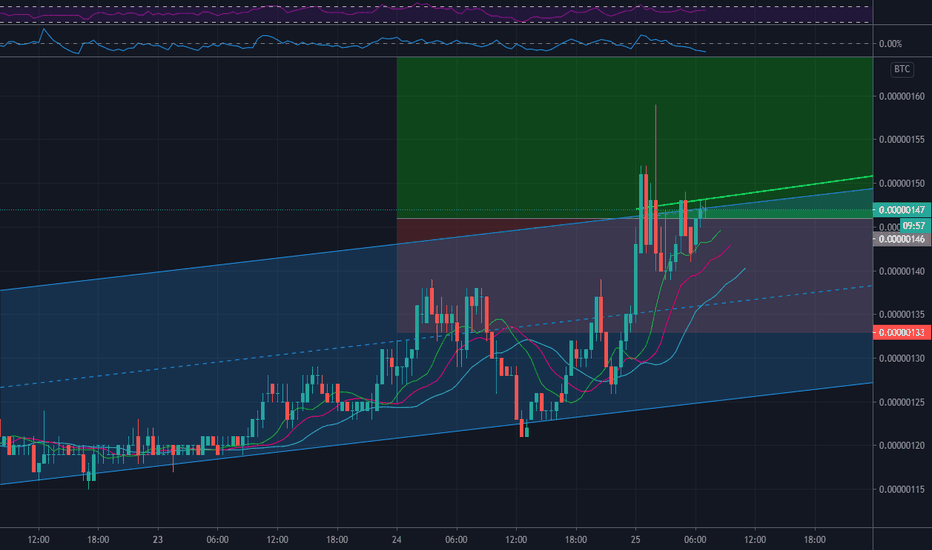The image size is (932, 550).
Task: Click the 0.00000115 price axis label
Action: (x=902, y=489)
